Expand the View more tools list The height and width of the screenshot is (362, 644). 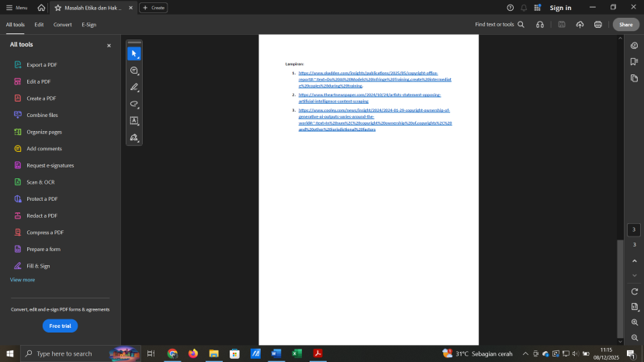(23, 280)
